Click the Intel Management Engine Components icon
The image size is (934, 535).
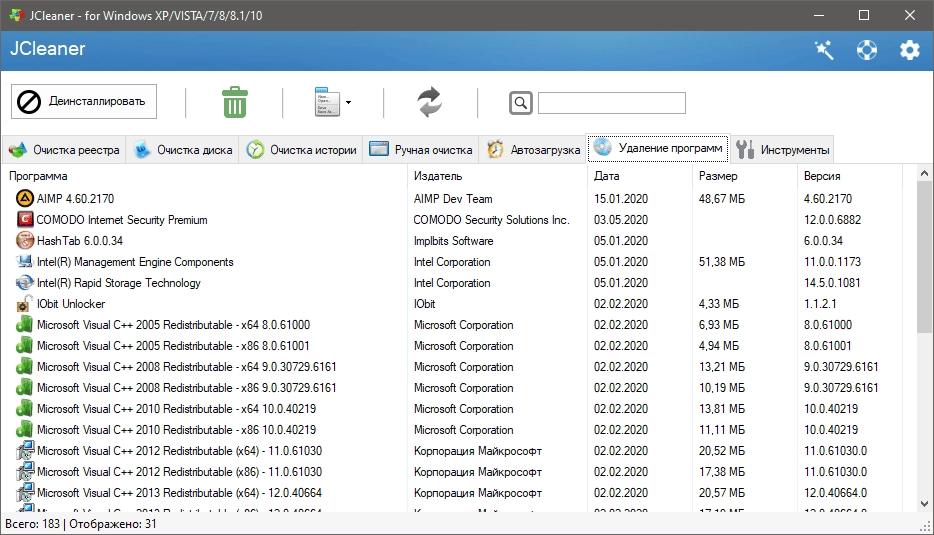(24, 262)
